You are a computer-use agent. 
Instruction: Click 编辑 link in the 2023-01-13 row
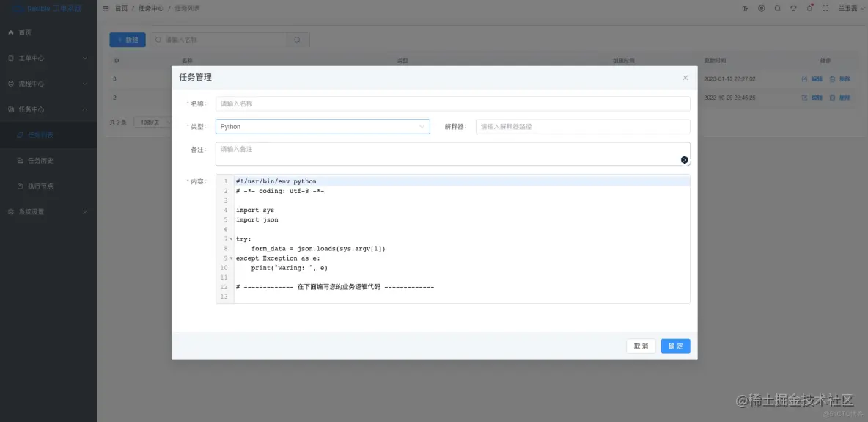point(817,79)
